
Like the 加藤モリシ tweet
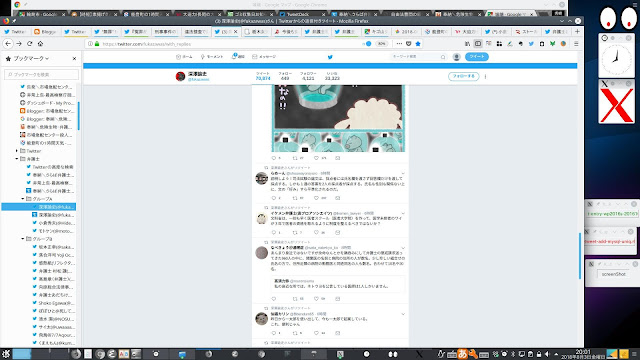(x=316, y=333)
